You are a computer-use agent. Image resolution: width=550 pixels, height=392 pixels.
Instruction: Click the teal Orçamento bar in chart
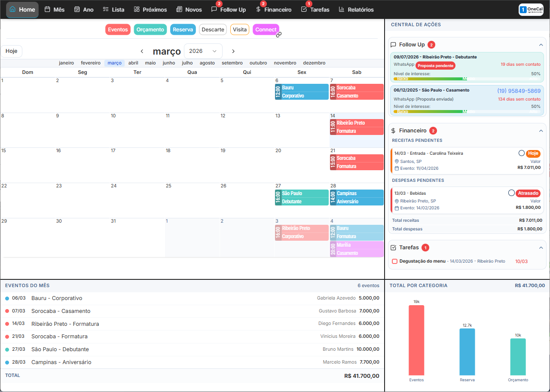pos(518,357)
